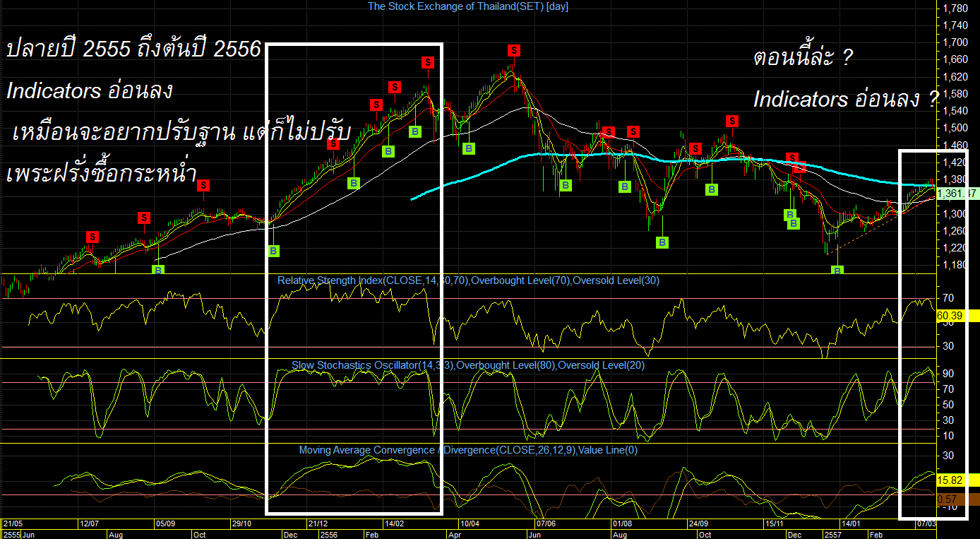980x539 pixels.
Task: Click the B buy marker just after 10/04
Action: 469,148
